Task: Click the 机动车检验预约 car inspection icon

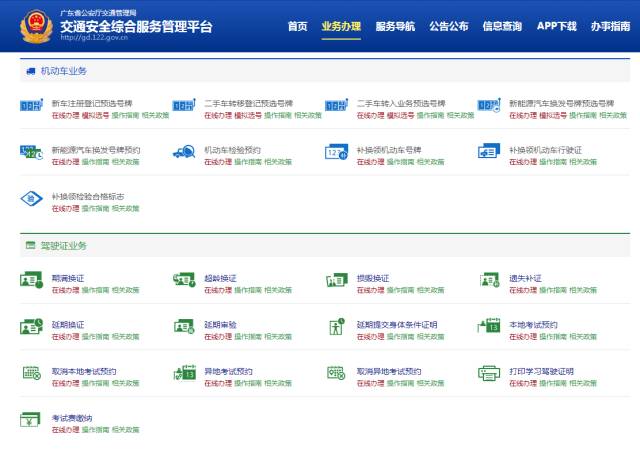Action: pyautogui.click(x=184, y=153)
